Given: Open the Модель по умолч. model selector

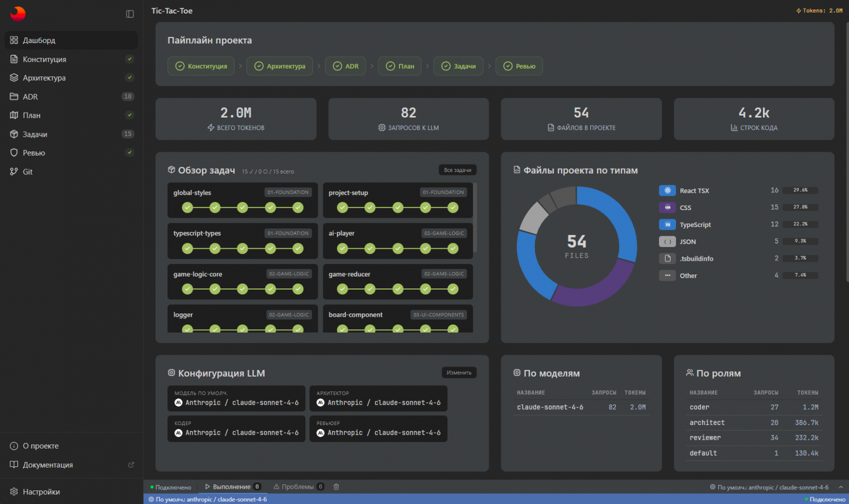Looking at the screenshot, I should coord(236,399).
